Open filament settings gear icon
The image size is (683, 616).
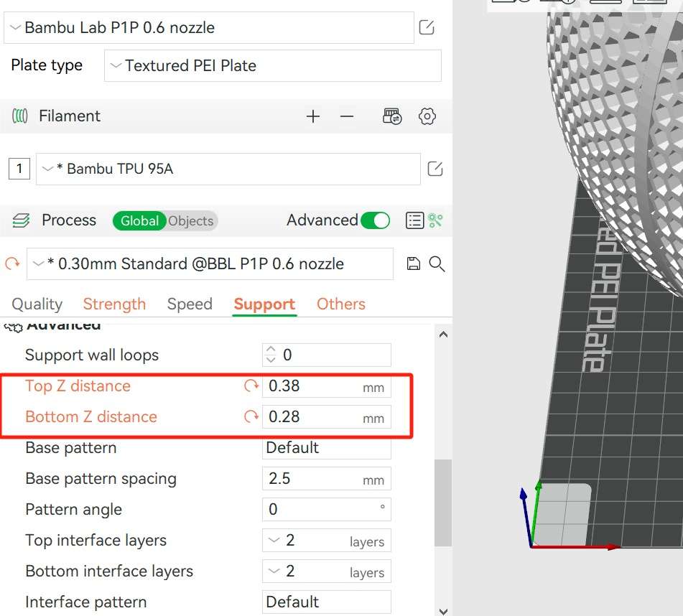coord(427,116)
